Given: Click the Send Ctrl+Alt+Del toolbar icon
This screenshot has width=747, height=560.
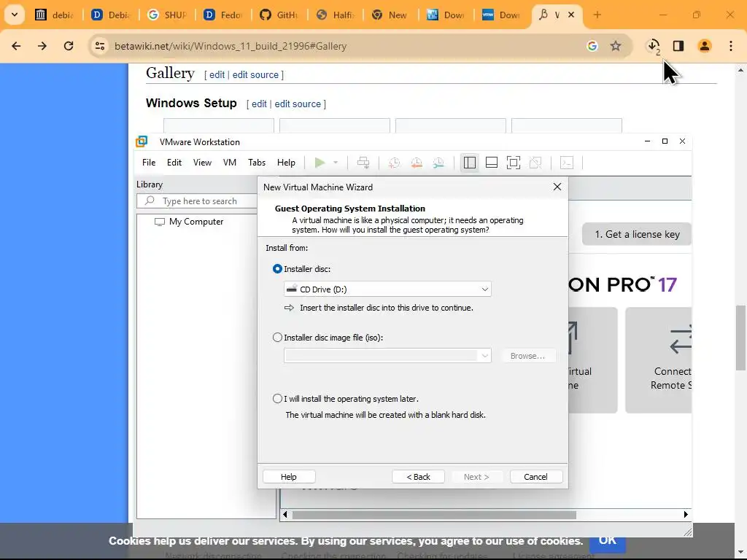Looking at the screenshot, I should 363,163.
